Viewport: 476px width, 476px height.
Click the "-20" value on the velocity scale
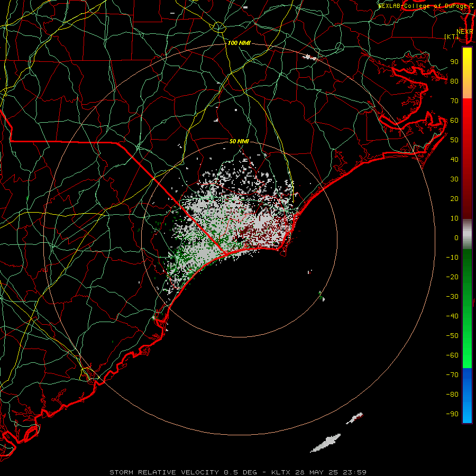(x=452, y=277)
